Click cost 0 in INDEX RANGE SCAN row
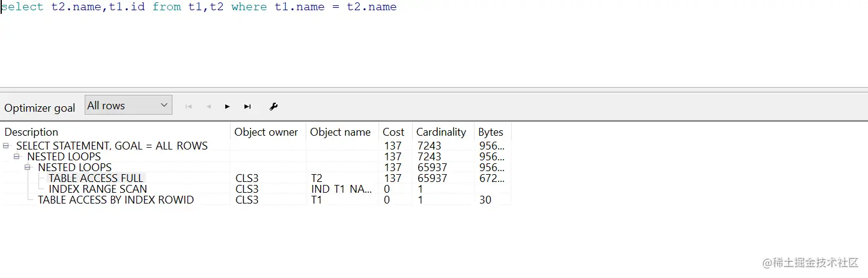The width and height of the screenshot is (868, 278). click(x=387, y=189)
